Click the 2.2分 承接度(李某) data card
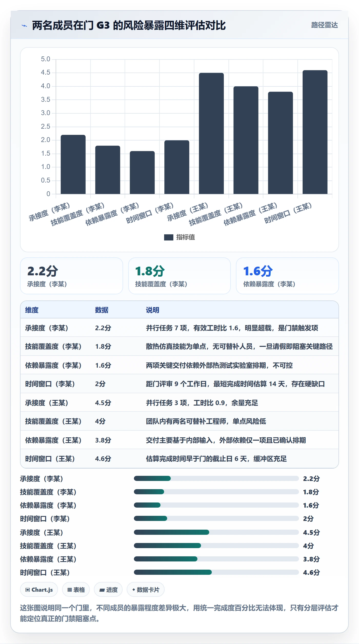 [72, 276]
